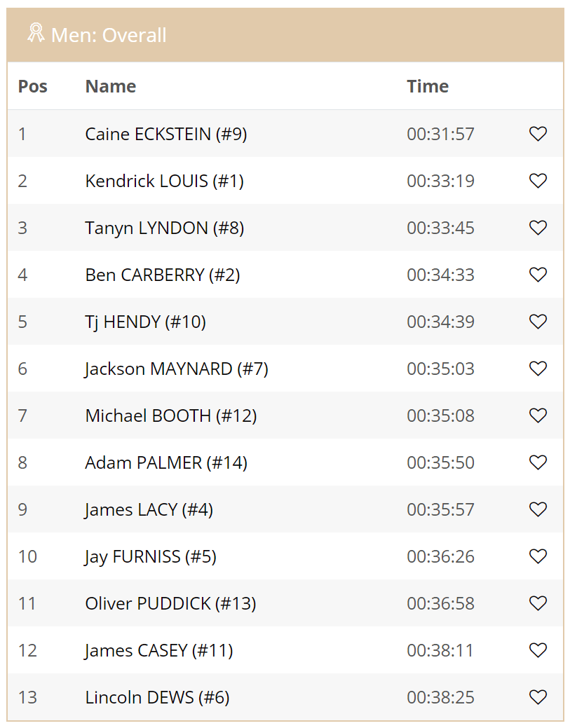
Task: Click heart icon for Tj HENDY
Action: click(538, 322)
